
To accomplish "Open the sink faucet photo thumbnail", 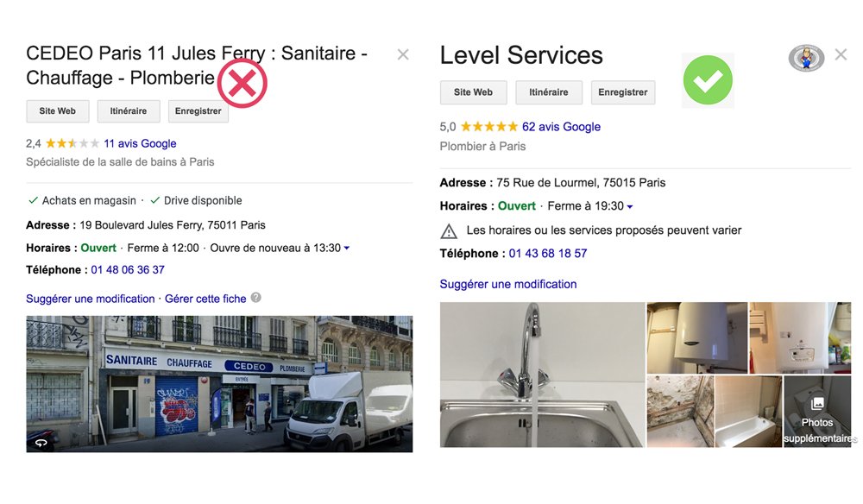I will click(x=539, y=375).
